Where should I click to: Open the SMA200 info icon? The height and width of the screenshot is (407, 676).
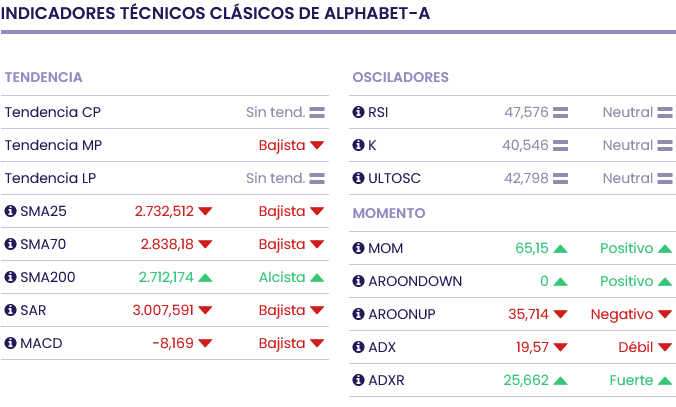click(11, 277)
